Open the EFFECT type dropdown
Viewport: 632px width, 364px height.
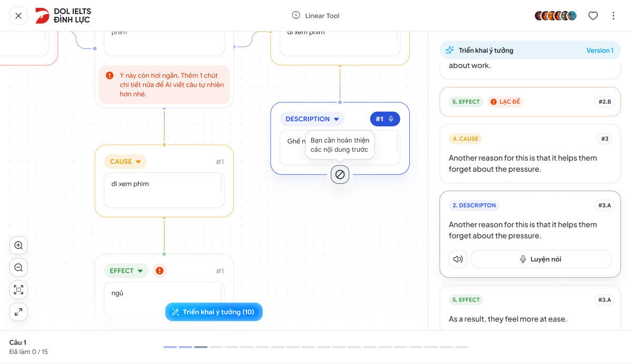click(126, 271)
